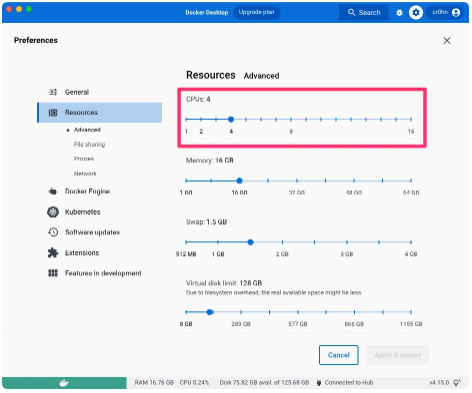The width and height of the screenshot is (472, 393).
Task: Click the Connected to Hub plug icon
Action: (319, 383)
